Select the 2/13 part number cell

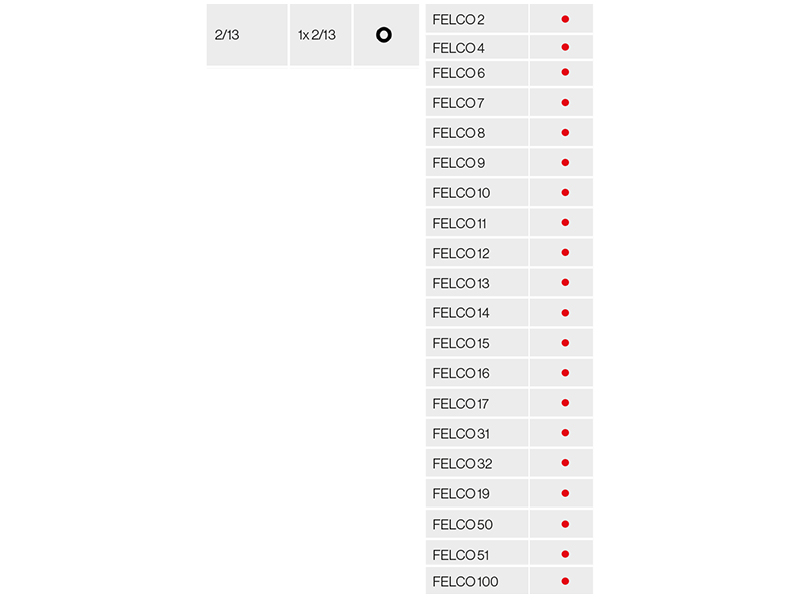click(247, 35)
